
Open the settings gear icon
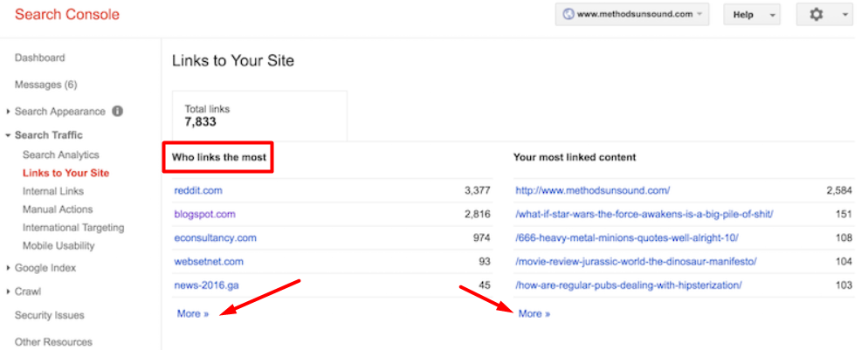pos(816,15)
